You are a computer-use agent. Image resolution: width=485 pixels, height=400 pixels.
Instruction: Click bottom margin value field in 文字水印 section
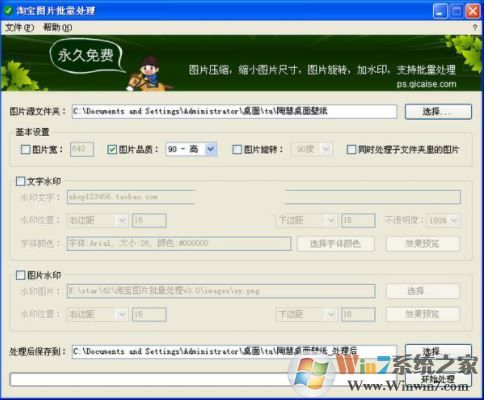coord(358,220)
